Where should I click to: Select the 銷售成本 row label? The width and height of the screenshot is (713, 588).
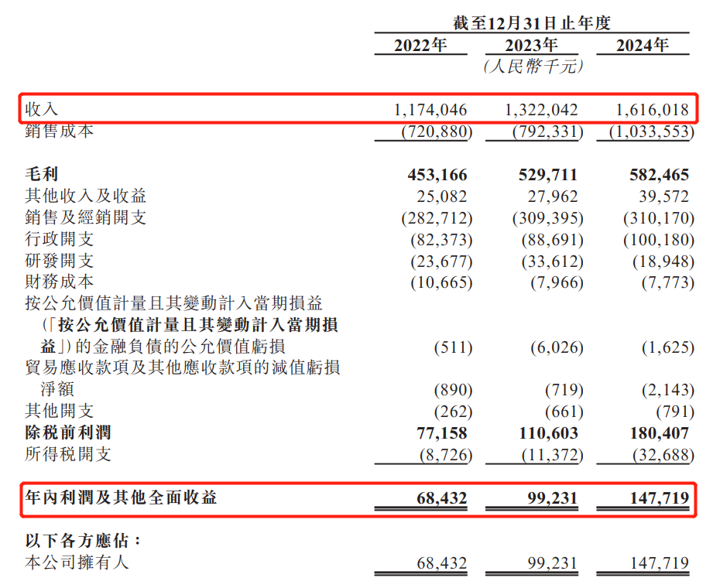point(60,132)
